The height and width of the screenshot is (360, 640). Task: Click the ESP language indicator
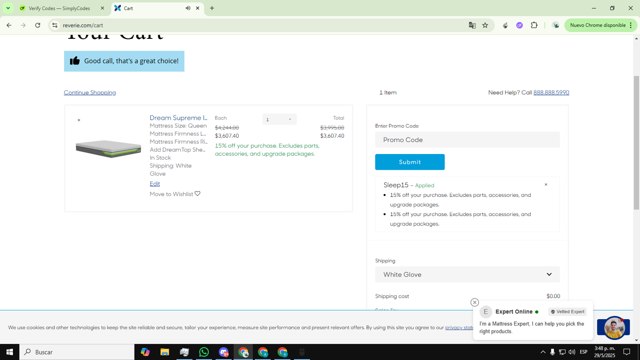pos(584,352)
